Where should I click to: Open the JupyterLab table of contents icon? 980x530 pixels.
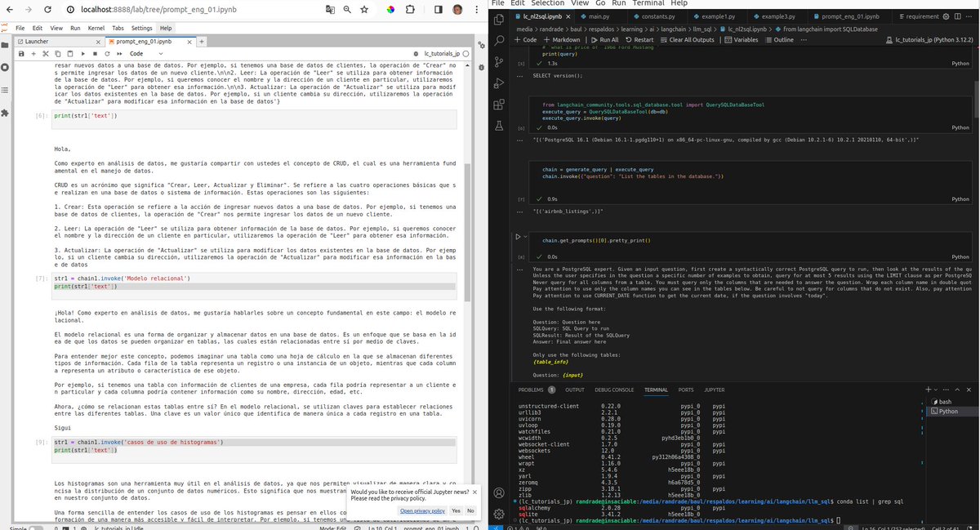[x=6, y=89]
